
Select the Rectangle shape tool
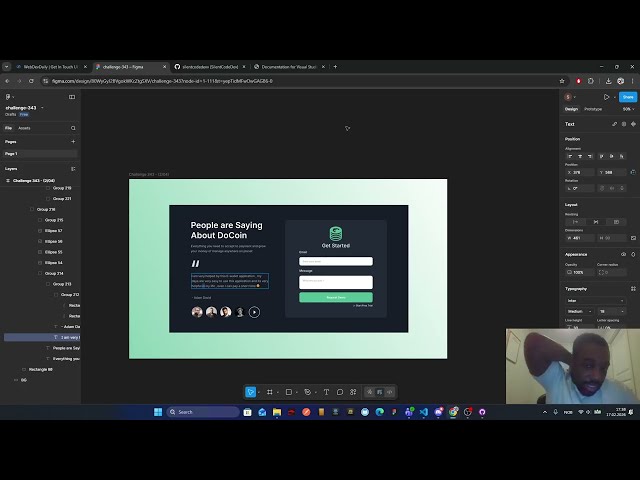pos(289,392)
